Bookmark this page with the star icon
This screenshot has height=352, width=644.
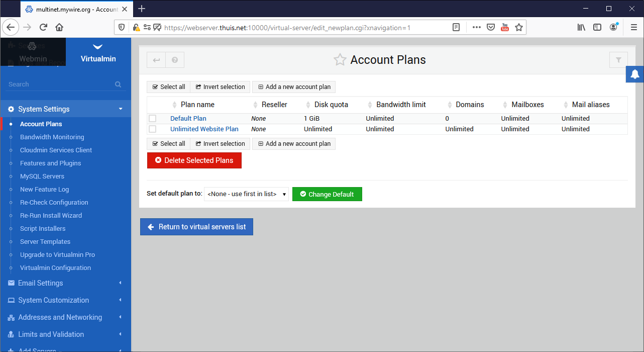[519, 27]
